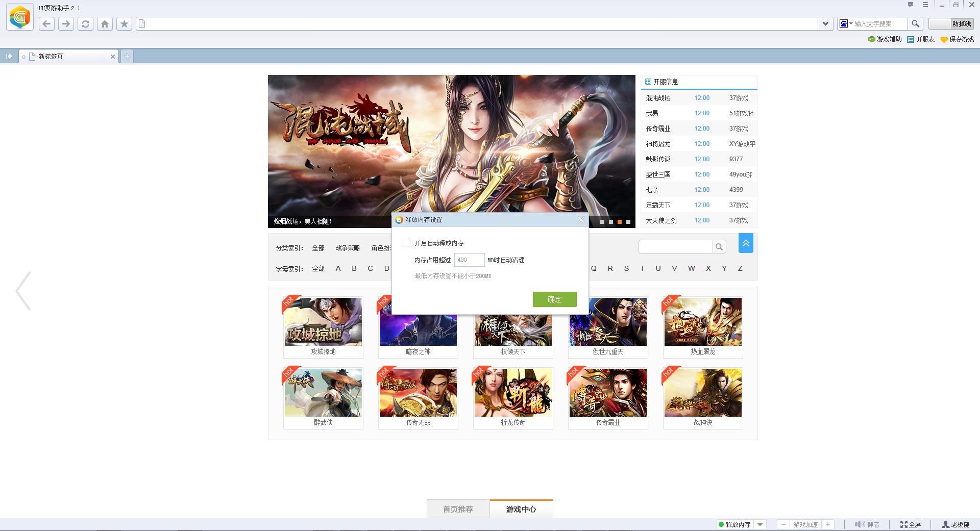
Task: Select 全部 in 字母索引 row
Action: point(318,268)
